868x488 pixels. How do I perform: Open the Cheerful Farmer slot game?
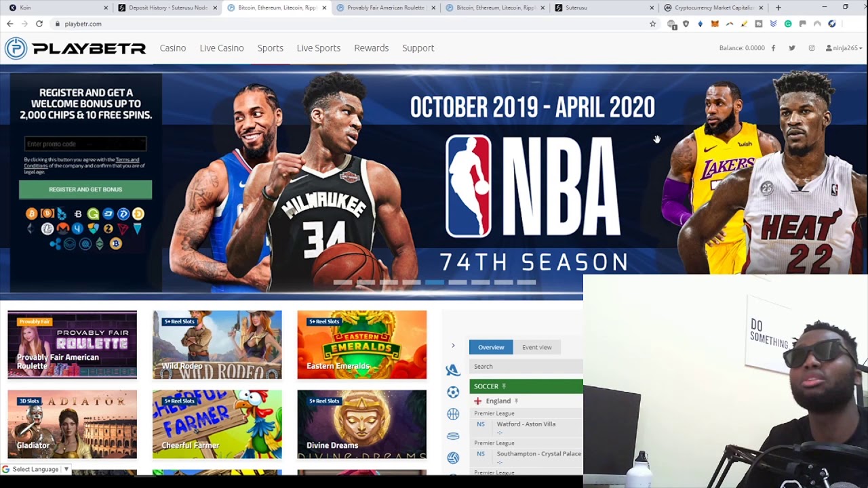coord(217,424)
